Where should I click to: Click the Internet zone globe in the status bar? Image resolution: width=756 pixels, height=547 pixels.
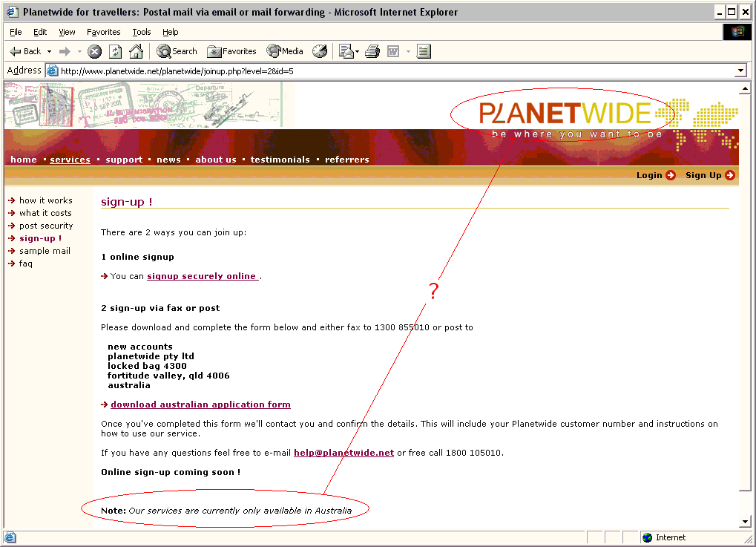pyautogui.click(x=647, y=537)
